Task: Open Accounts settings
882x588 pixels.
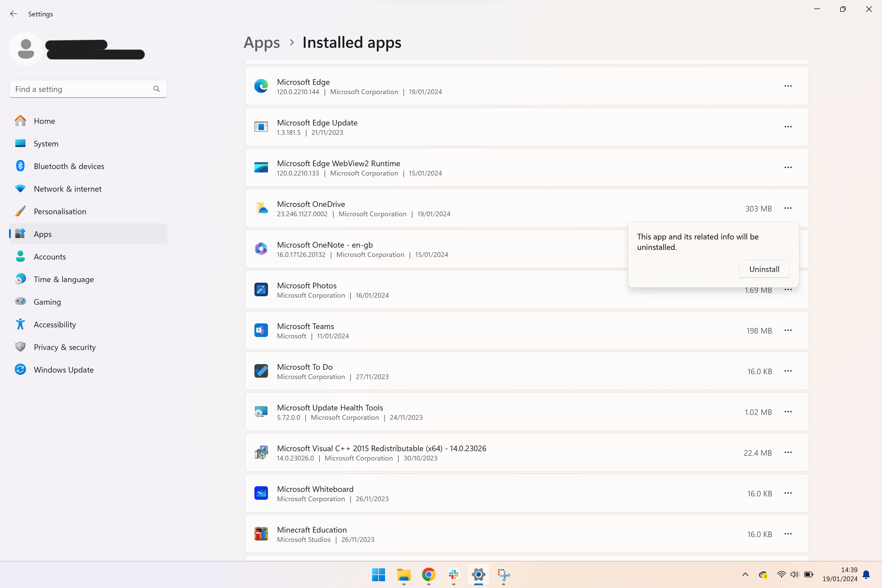Action: [x=88, y=256]
